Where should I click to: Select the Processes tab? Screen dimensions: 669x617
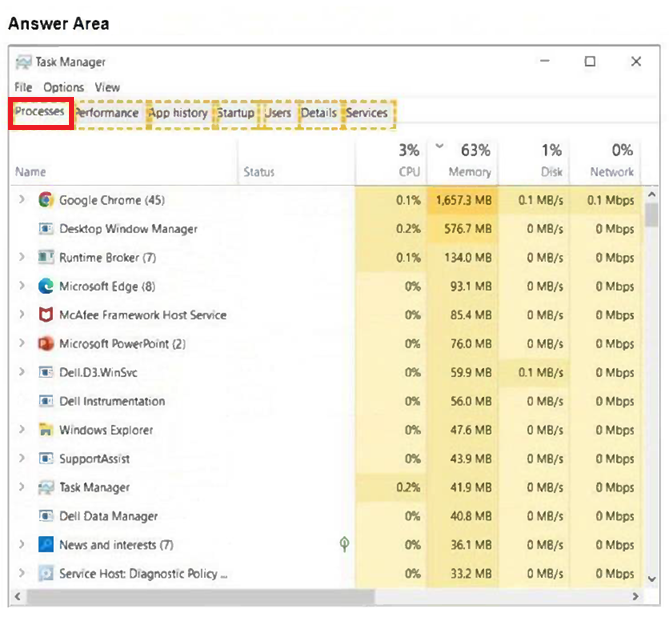[40, 112]
